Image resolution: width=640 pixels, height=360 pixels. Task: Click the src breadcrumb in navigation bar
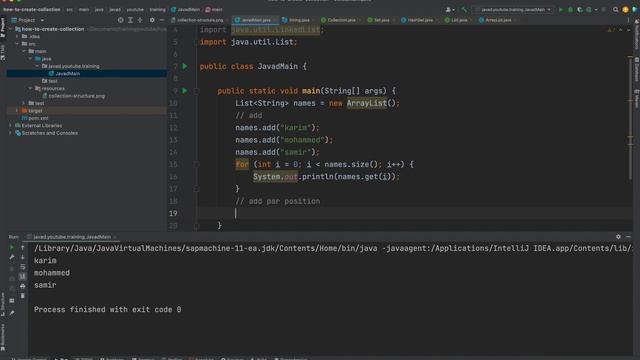pos(70,9)
